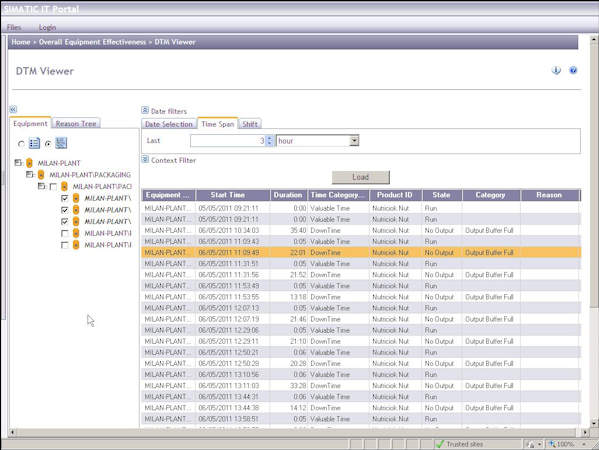
Task: Increase the Last value with up arrow
Action: coord(270,138)
